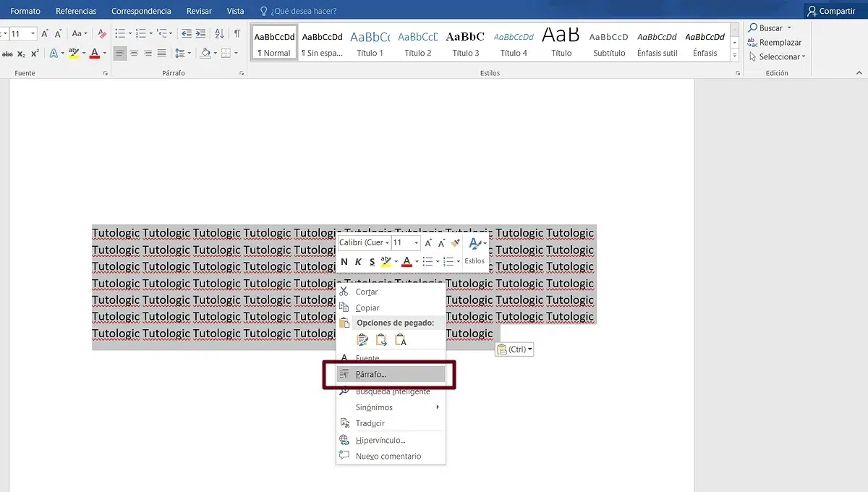The image size is (868, 492).
Task: Apply borders from ribbon
Action: point(226,54)
